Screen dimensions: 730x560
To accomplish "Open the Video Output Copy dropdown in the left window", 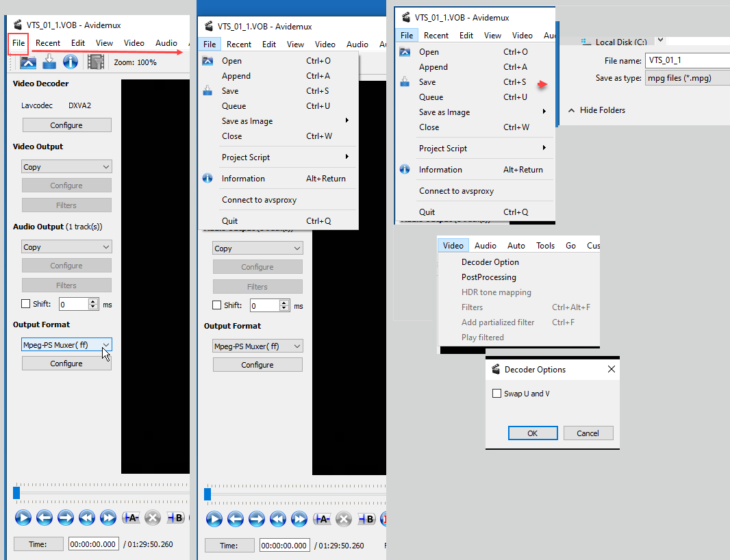I will (x=66, y=166).
